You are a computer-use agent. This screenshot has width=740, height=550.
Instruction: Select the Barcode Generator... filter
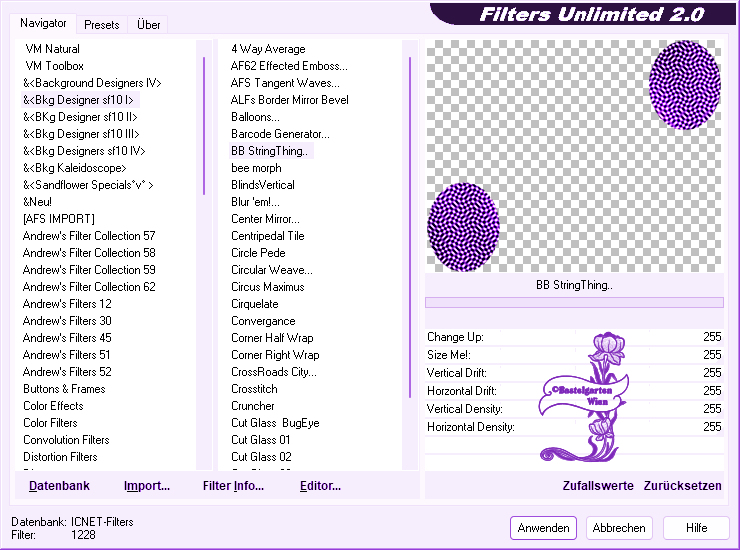tap(280, 134)
